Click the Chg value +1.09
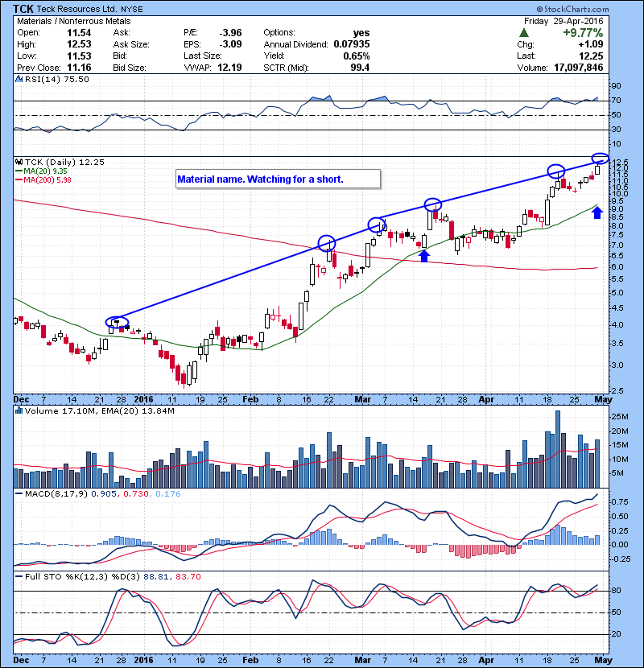 (x=591, y=44)
